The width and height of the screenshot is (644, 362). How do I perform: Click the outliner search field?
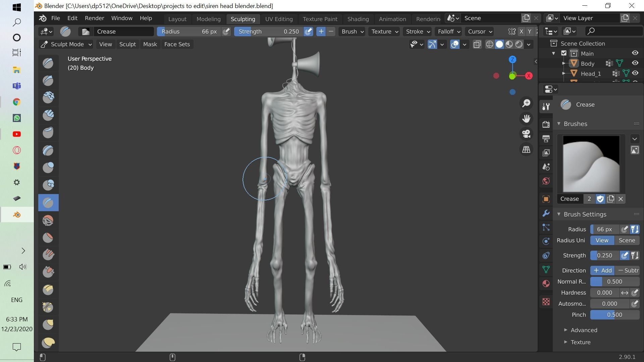[x=614, y=31]
